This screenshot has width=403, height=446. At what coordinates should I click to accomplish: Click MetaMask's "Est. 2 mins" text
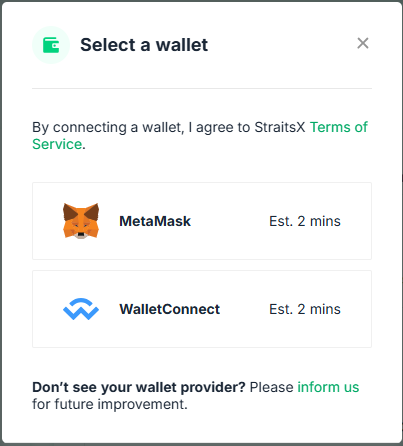(x=305, y=221)
